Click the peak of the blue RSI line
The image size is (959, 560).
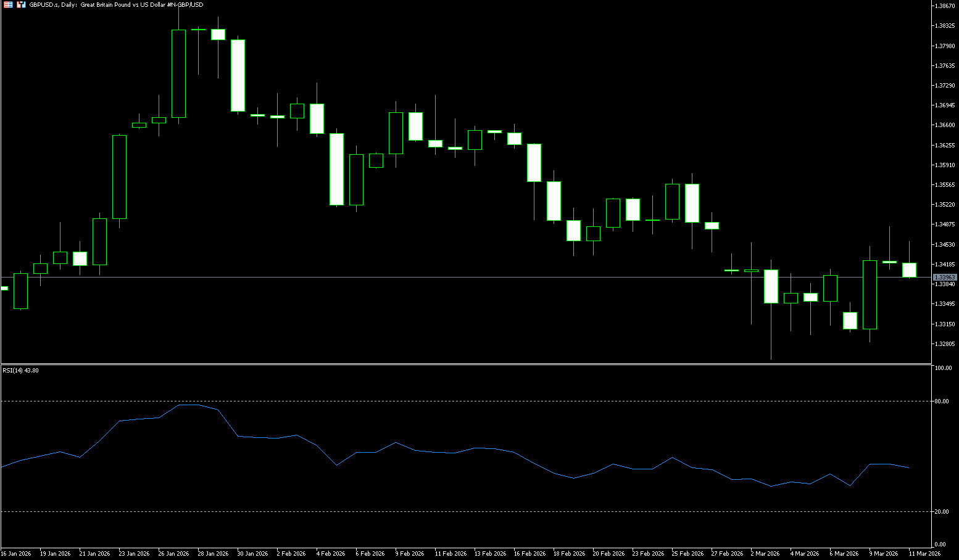(188, 405)
